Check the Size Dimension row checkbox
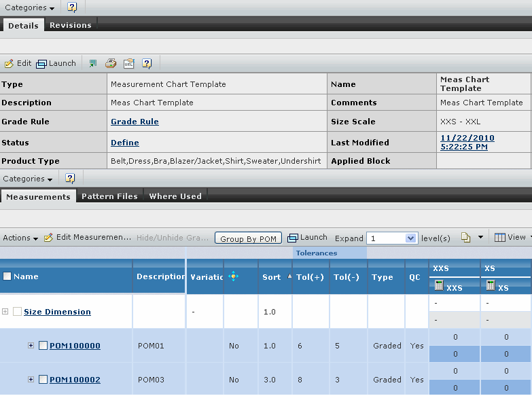 coord(17,312)
